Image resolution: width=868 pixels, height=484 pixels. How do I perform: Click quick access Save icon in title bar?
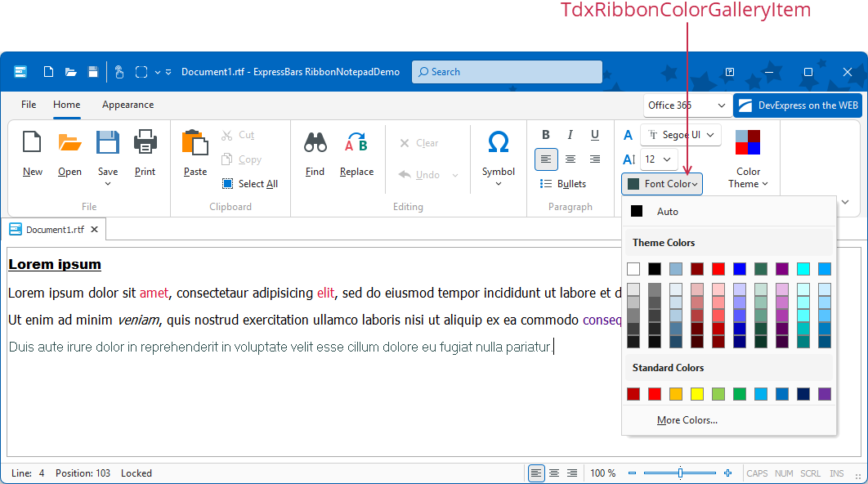(x=93, y=72)
